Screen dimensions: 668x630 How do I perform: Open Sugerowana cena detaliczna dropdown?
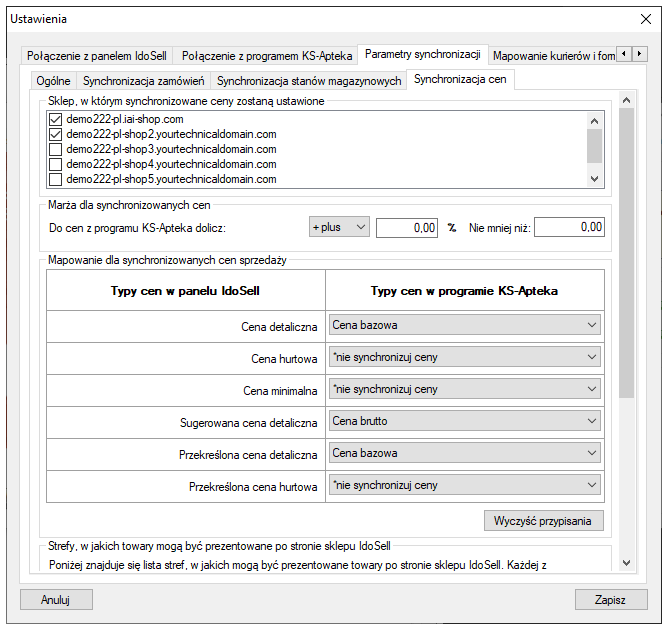(x=465, y=421)
